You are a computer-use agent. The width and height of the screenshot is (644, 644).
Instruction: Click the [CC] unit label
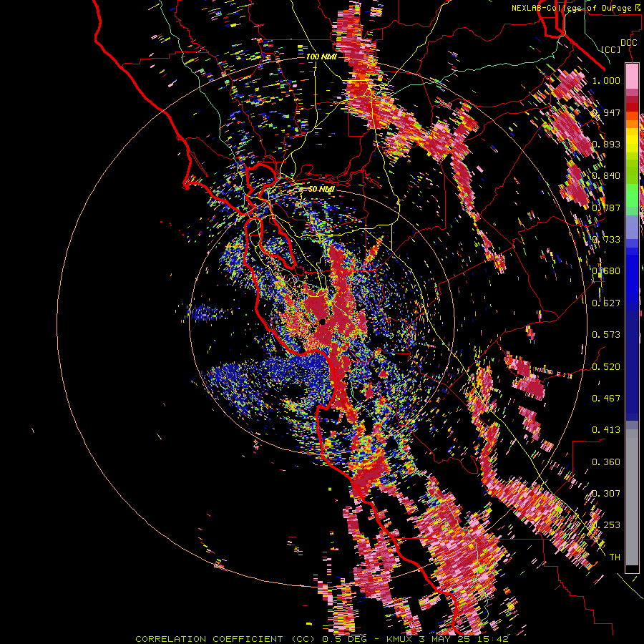610,49
